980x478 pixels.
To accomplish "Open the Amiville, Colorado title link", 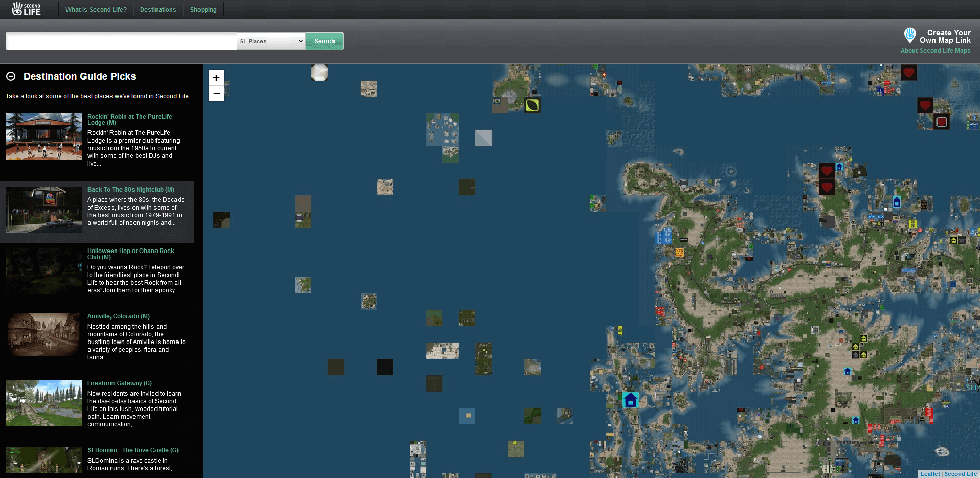I will [119, 316].
